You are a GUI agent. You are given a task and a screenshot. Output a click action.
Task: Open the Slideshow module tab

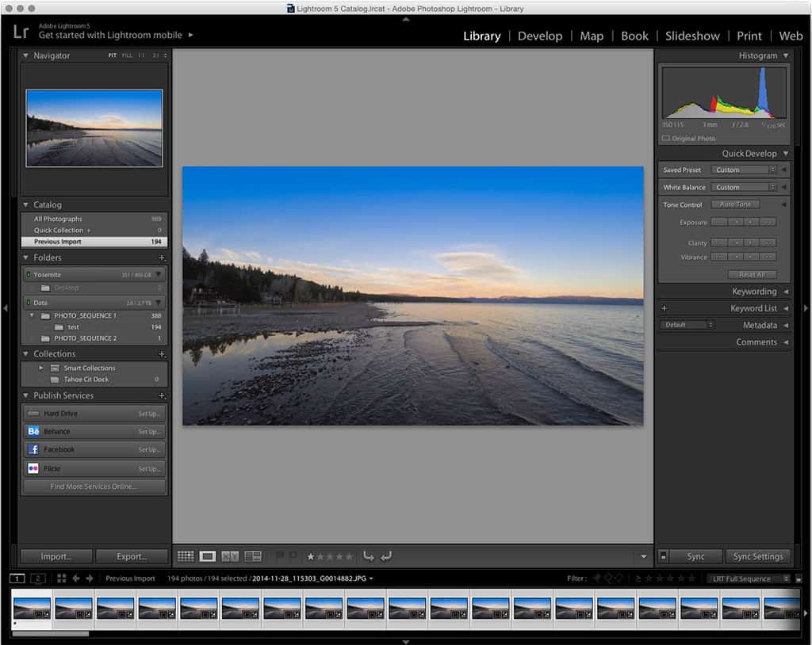click(692, 36)
